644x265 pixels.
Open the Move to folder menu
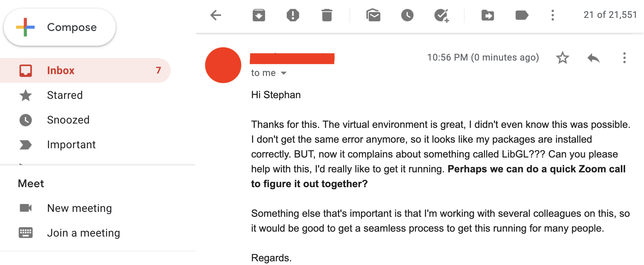pyautogui.click(x=487, y=15)
